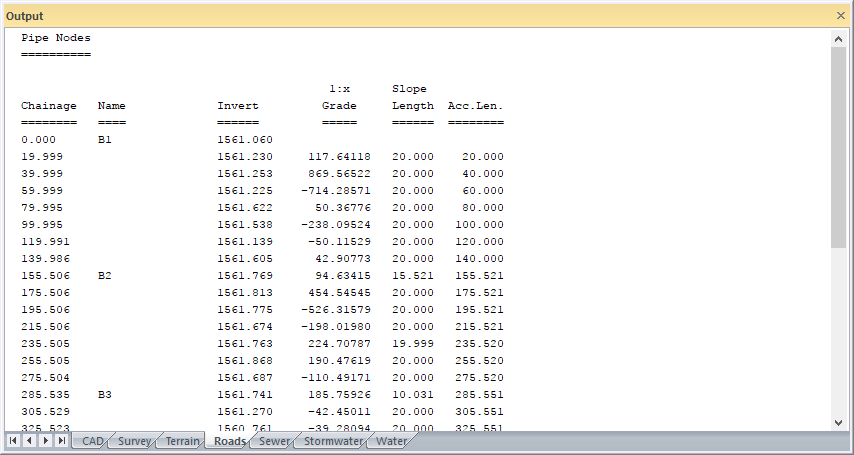Click the Output panel title bar
The width and height of the screenshot is (854, 455).
[x=400, y=16]
